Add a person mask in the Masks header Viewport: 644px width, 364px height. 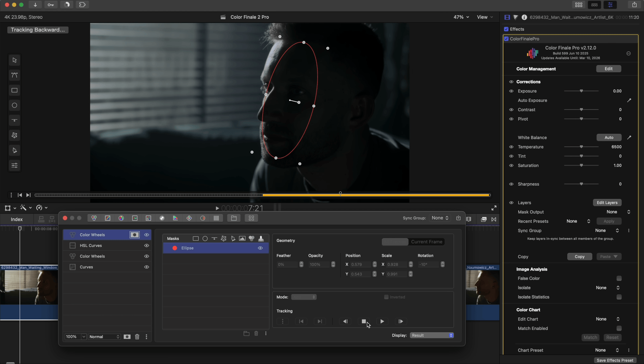click(261, 238)
